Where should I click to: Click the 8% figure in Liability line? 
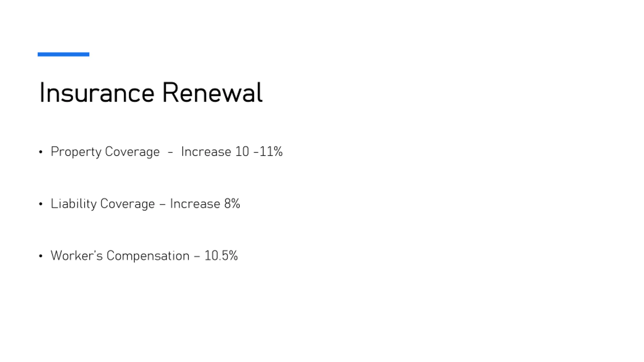(232, 204)
